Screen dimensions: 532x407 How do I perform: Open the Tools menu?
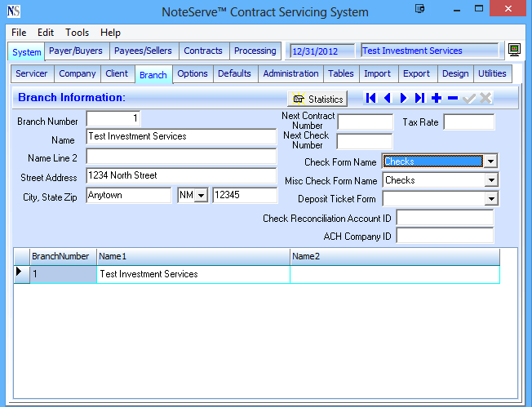pos(78,33)
